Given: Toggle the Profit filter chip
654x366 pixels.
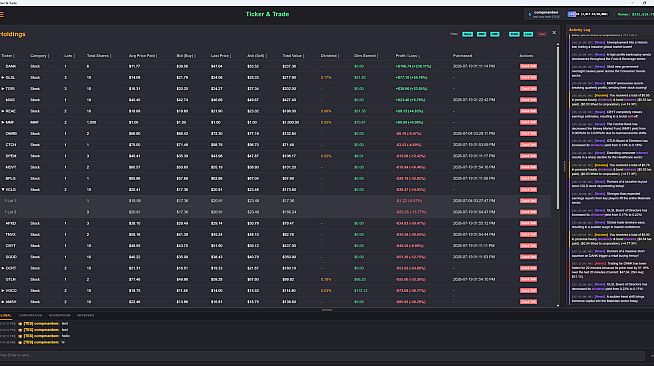Looking at the screenshot, I should pos(514,34).
